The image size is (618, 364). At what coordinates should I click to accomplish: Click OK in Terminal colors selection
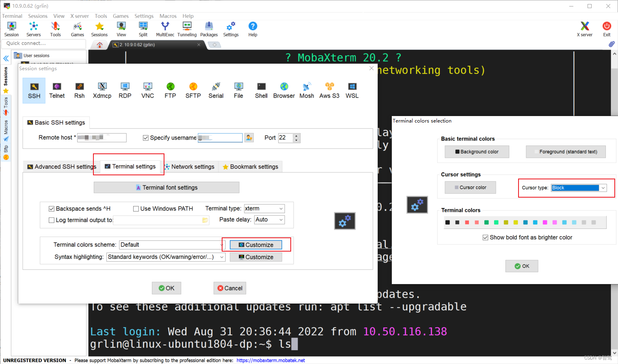(x=522, y=266)
